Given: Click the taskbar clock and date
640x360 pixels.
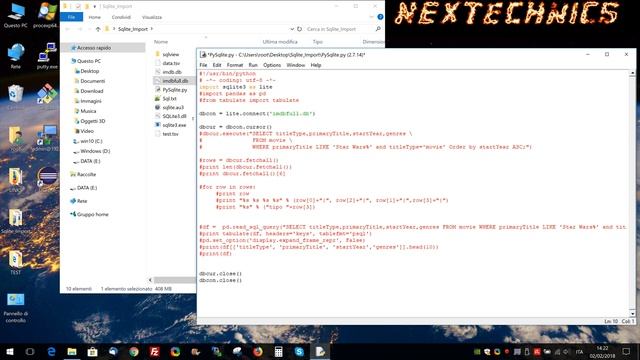Looking at the screenshot, I should [602, 352].
